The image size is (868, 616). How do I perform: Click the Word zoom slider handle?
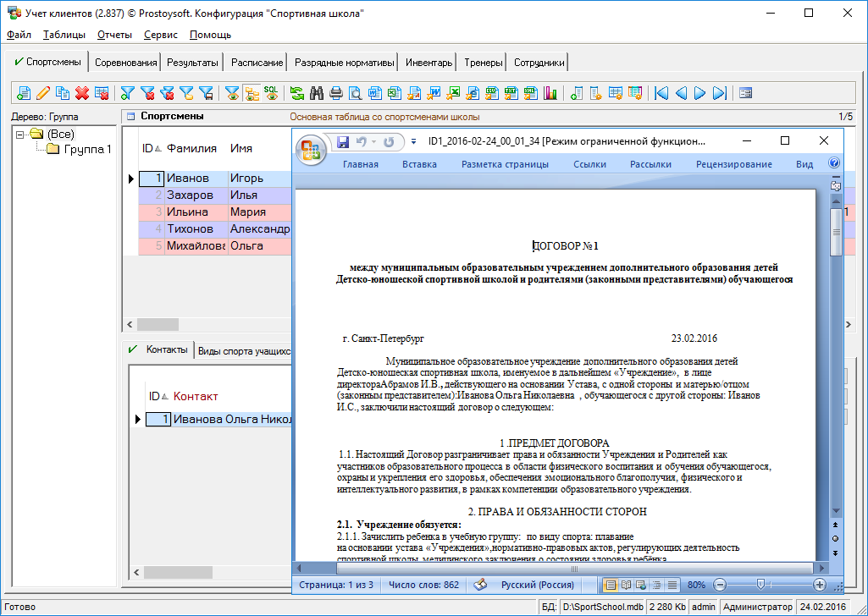point(761,585)
